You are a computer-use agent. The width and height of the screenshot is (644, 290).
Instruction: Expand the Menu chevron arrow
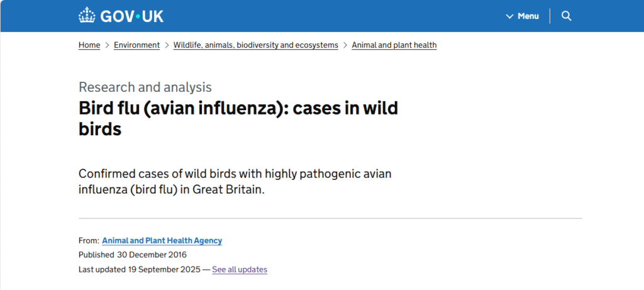pyautogui.click(x=510, y=16)
